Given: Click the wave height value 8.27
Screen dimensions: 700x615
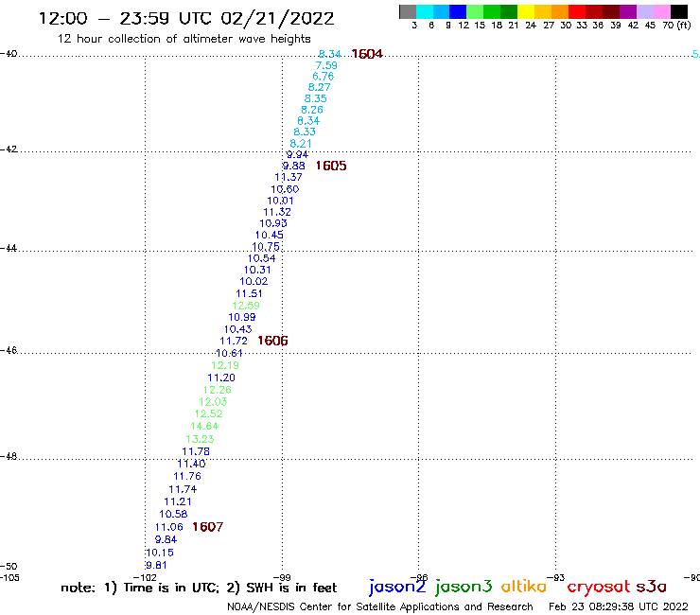Looking at the screenshot, I should (319, 88).
